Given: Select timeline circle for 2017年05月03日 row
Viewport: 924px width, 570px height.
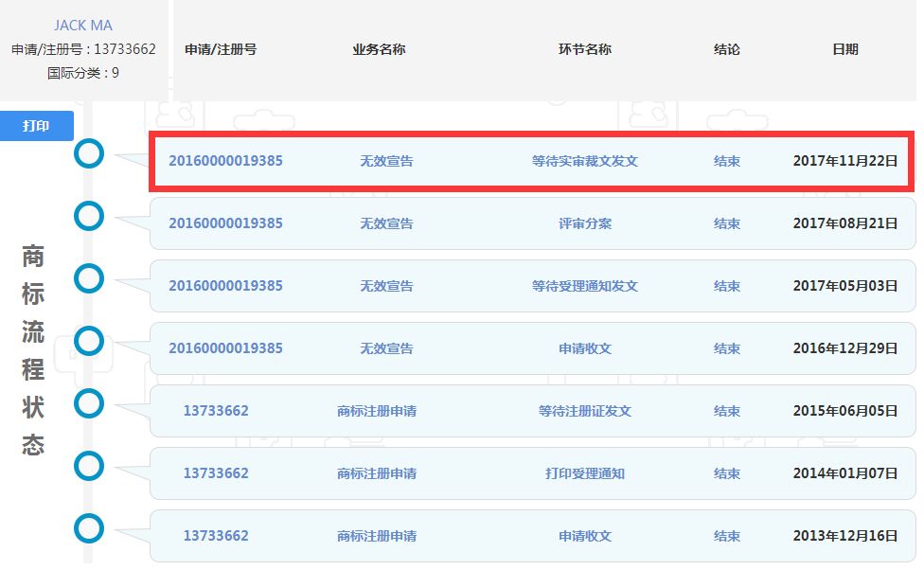Looking at the screenshot, I should [x=89, y=278].
